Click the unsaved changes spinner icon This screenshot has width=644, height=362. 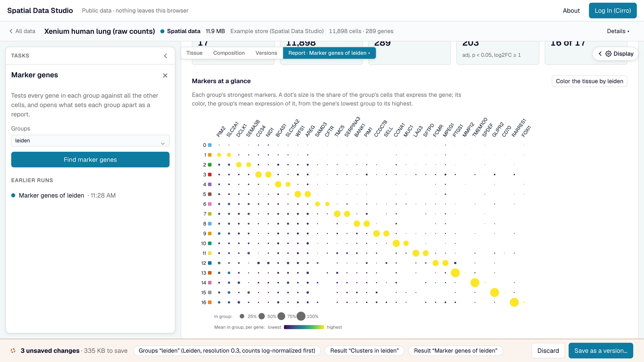tap(13, 351)
